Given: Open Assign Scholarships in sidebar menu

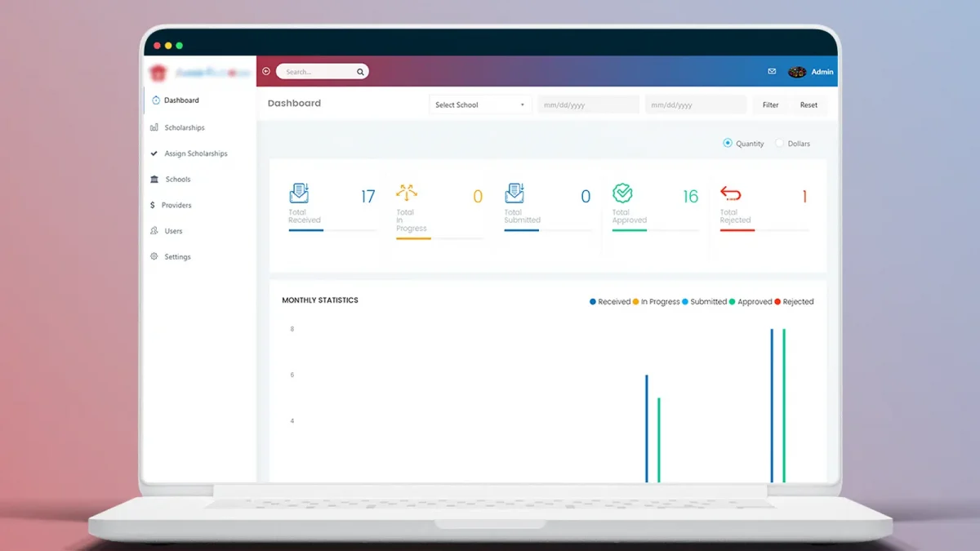Looking at the screenshot, I should coord(195,153).
